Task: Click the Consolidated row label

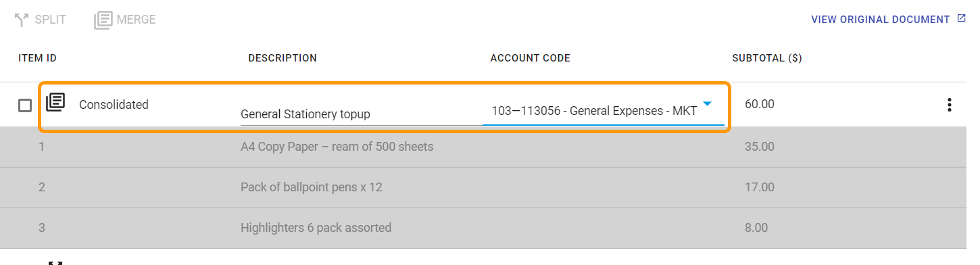Action: 114,105
